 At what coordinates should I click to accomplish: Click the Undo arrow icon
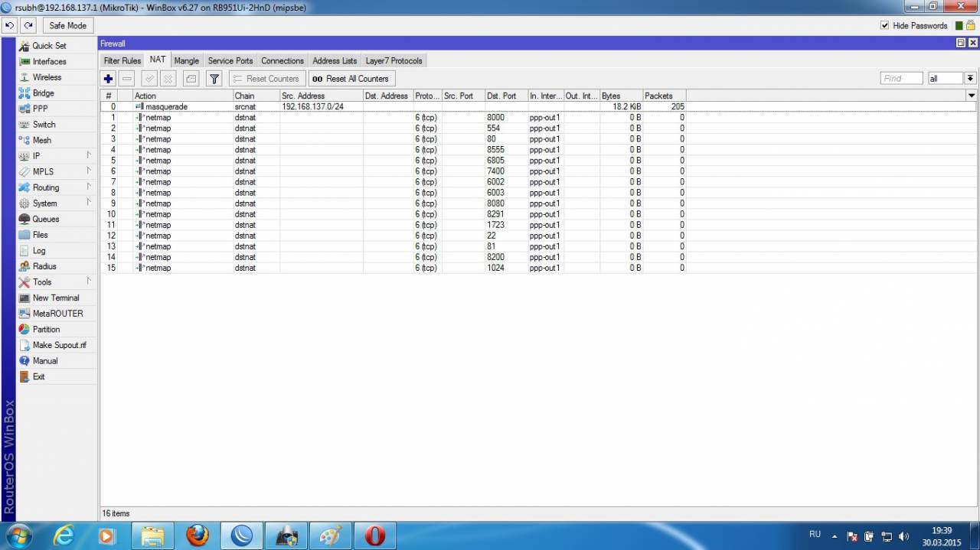point(9,25)
